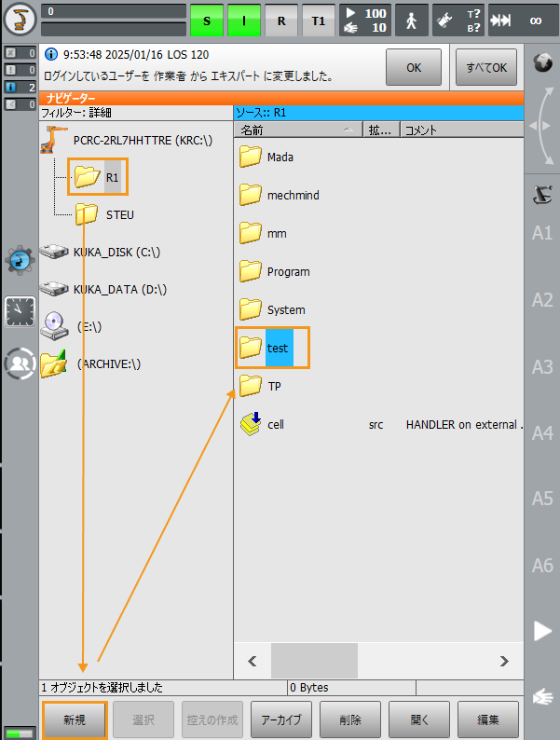Toggle the drives I status indicator
Viewport: 560px width, 740px height.
tap(244, 21)
